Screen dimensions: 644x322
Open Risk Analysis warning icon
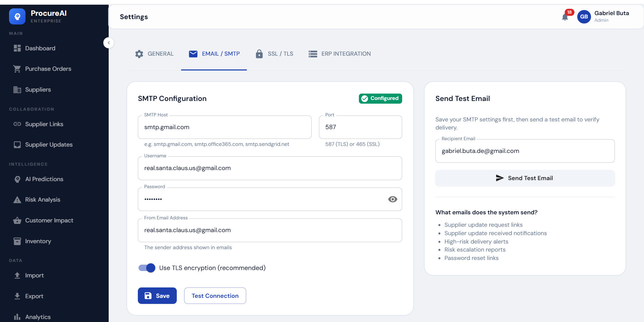[x=17, y=200]
